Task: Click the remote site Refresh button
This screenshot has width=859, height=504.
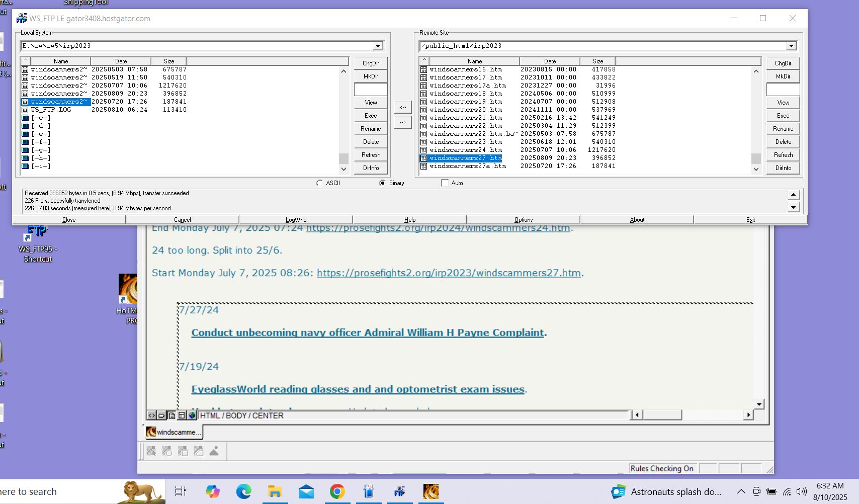Action: [783, 155]
